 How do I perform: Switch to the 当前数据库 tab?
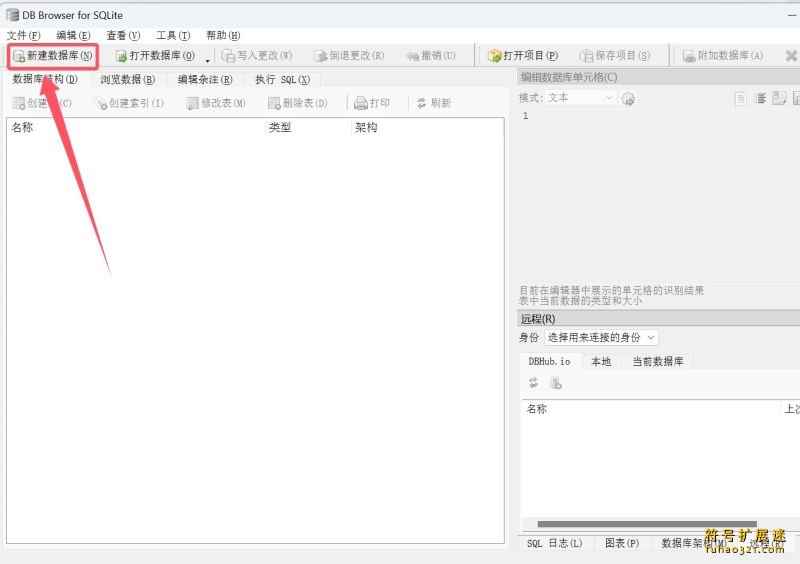pyautogui.click(x=658, y=361)
